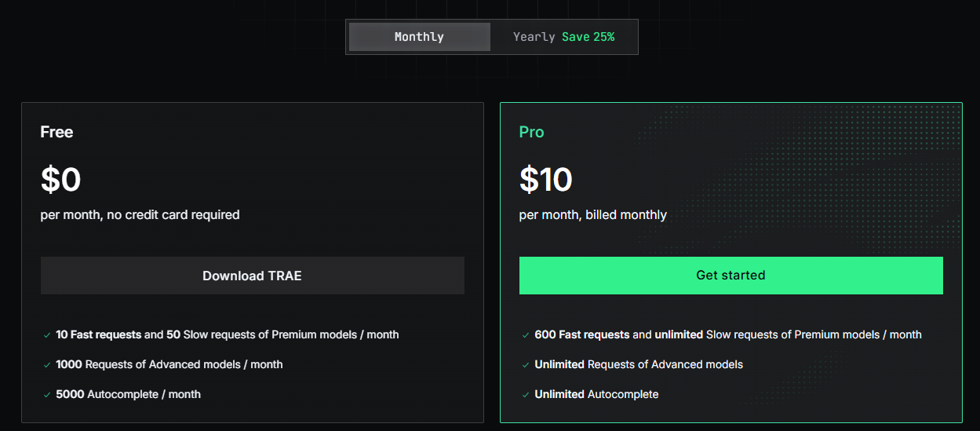980x431 pixels.
Task: Click checkmark beside 5000 Autocomplete feature
Action: click(47, 395)
